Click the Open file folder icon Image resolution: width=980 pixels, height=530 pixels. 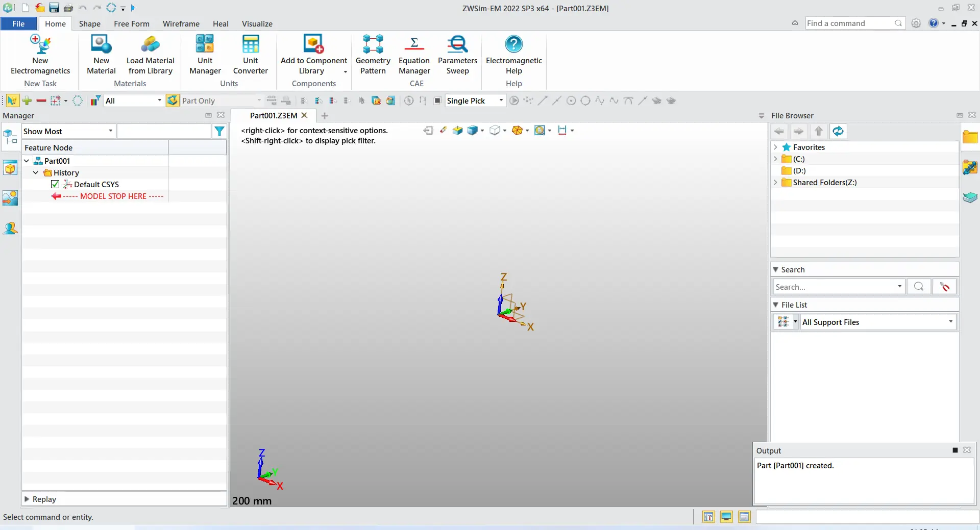pyautogui.click(x=39, y=8)
